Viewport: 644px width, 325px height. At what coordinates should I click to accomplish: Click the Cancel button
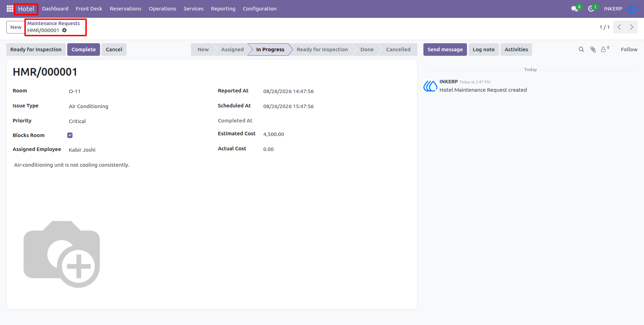click(x=114, y=50)
